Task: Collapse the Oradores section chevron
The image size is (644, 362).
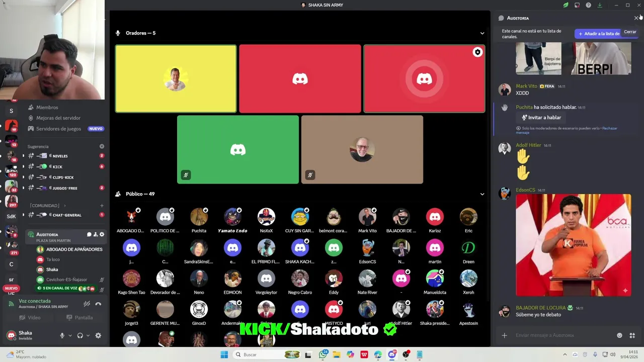Action: 482,33
